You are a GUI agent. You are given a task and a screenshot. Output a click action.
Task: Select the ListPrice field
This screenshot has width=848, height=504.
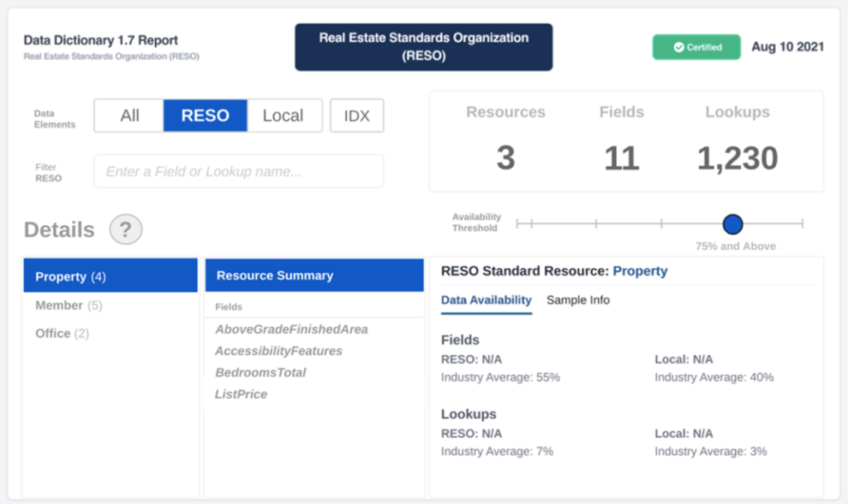241,394
